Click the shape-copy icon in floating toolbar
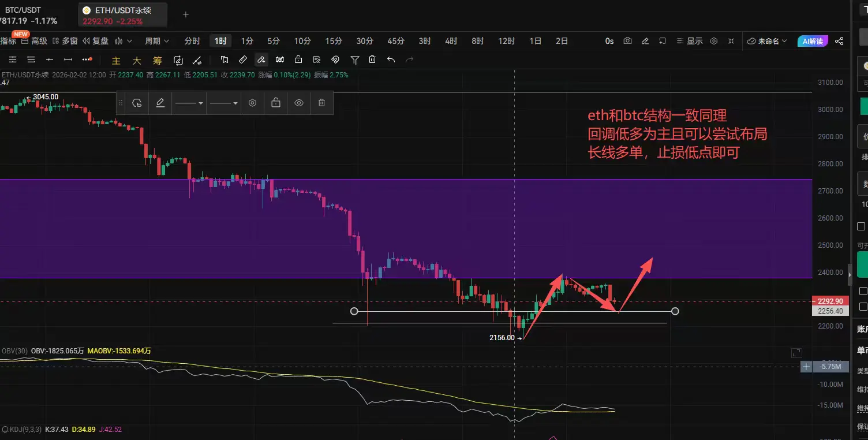The width and height of the screenshot is (868, 440). (137, 103)
